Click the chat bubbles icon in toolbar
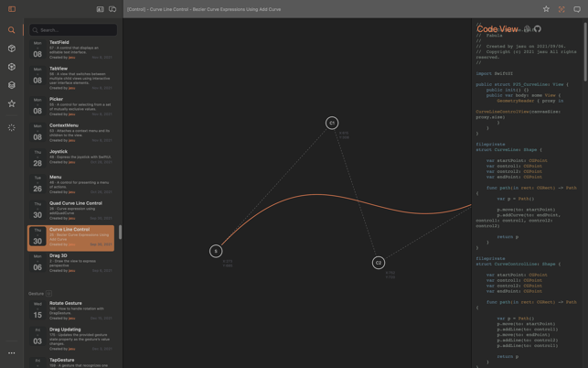Screen dimensions: 588x368 click(x=112, y=9)
